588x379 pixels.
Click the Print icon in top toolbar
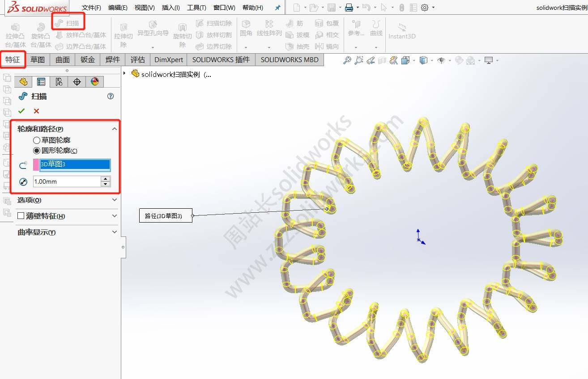tap(349, 8)
